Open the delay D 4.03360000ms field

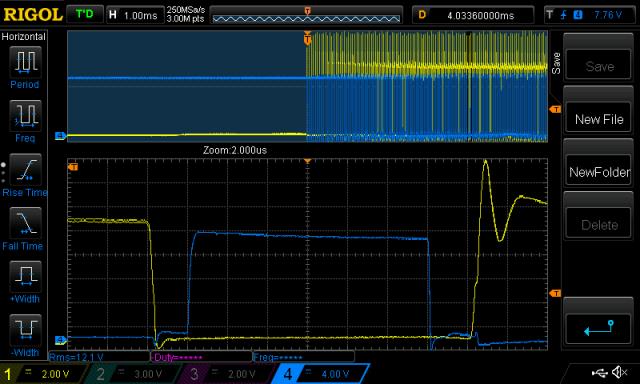473,15
